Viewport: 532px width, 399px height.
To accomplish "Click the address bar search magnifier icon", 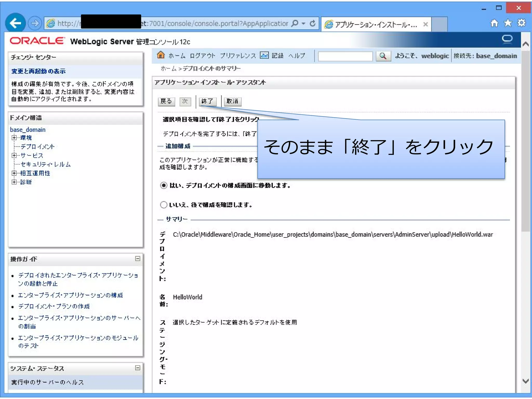I will pyautogui.click(x=295, y=24).
